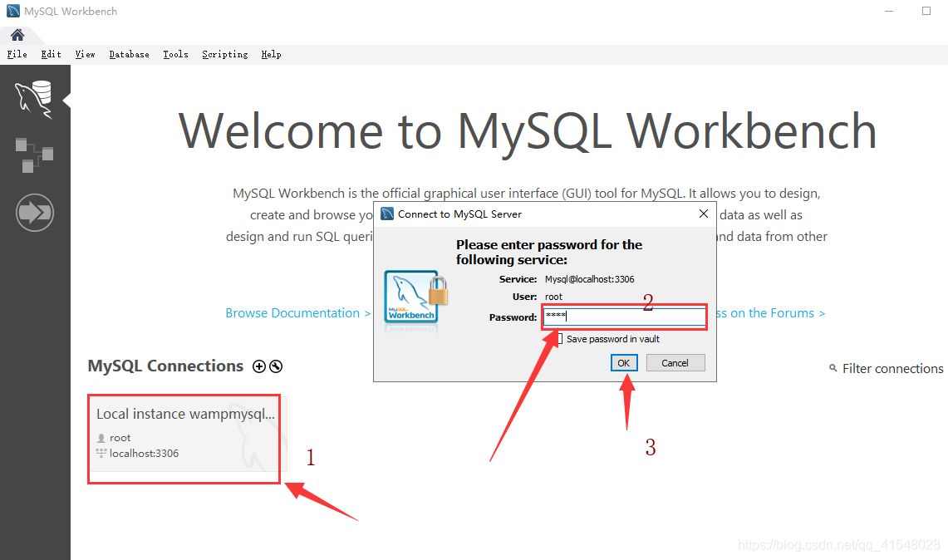The image size is (948, 560).
Task: Click localhost:3306 text on connection tile
Action: [144, 454]
